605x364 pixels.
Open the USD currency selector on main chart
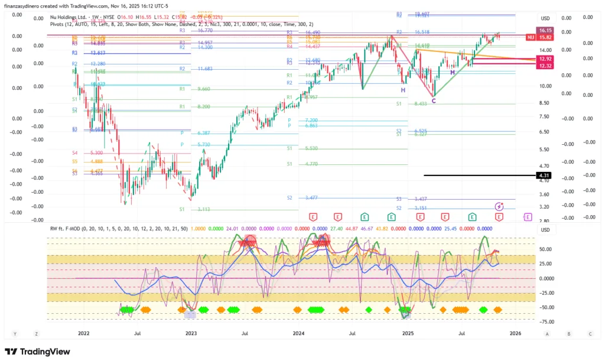(x=545, y=18)
